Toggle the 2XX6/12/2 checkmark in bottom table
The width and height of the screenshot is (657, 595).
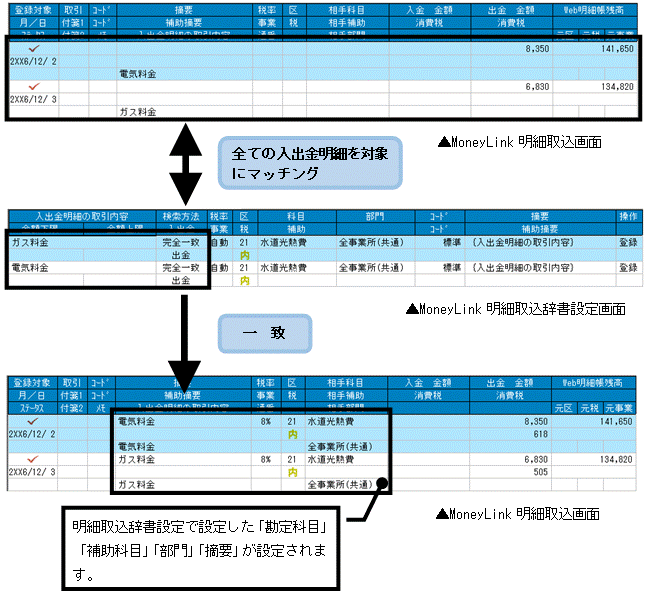pos(33,421)
